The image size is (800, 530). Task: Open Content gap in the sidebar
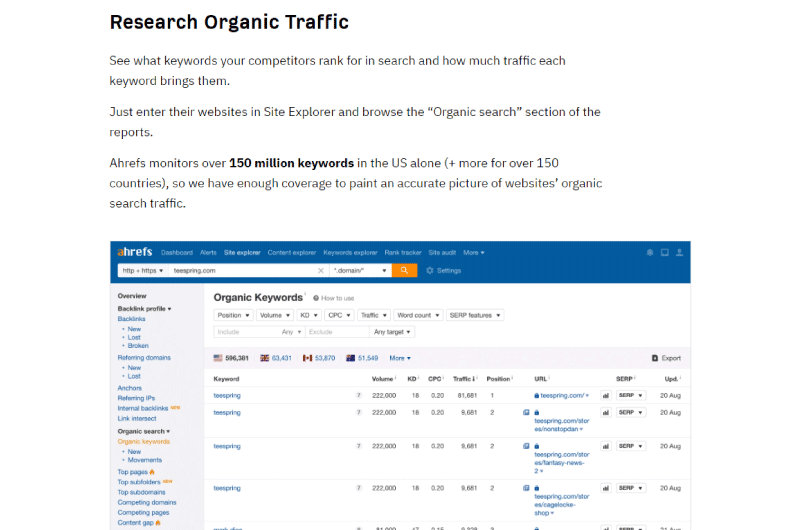(x=136, y=523)
